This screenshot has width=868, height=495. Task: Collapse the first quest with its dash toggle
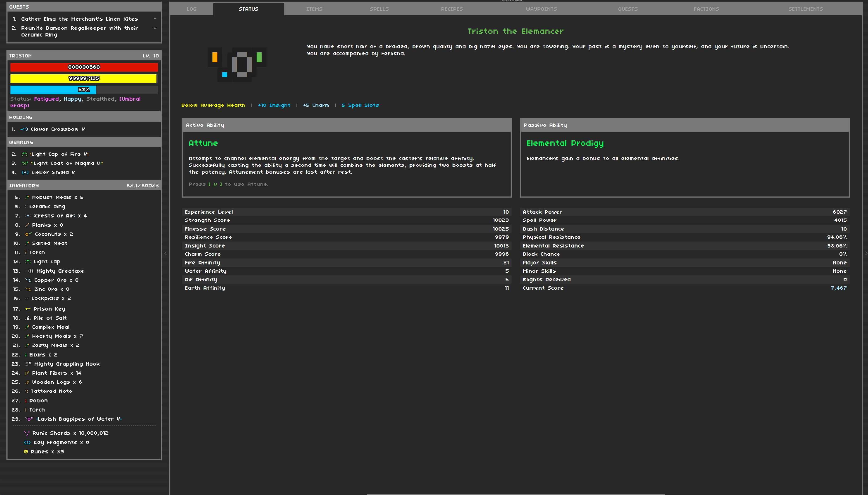pos(155,19)
